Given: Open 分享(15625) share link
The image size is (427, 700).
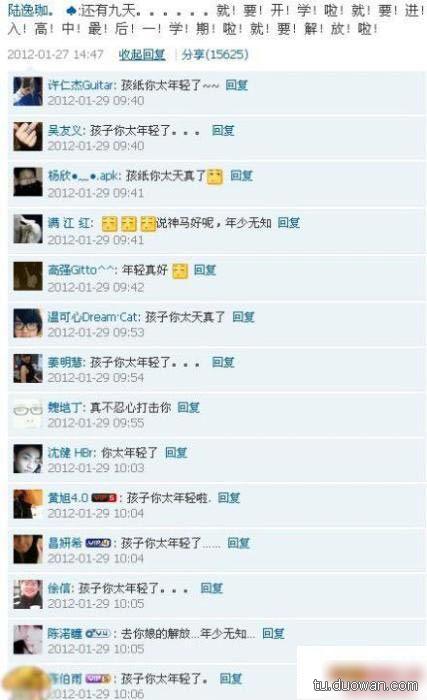Looking at the screenshot, I should pos(215,54).
